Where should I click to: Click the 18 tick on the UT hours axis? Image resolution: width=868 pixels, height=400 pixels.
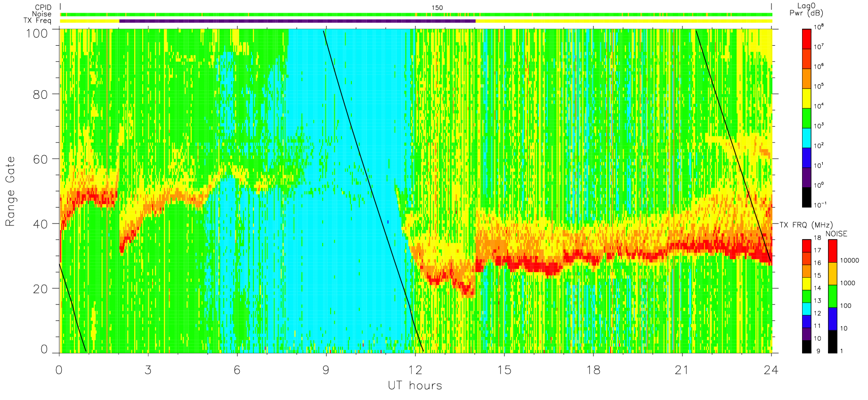[593, 370]
